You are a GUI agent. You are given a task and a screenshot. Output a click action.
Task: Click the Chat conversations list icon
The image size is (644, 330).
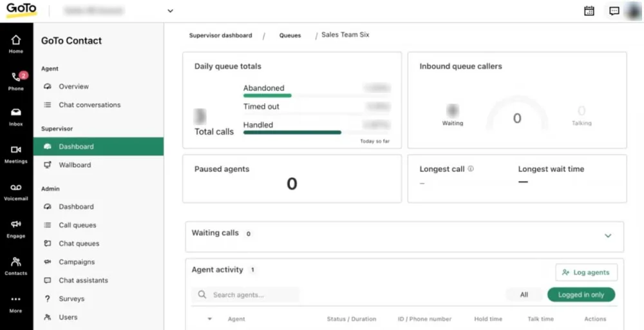pos(48,105)
